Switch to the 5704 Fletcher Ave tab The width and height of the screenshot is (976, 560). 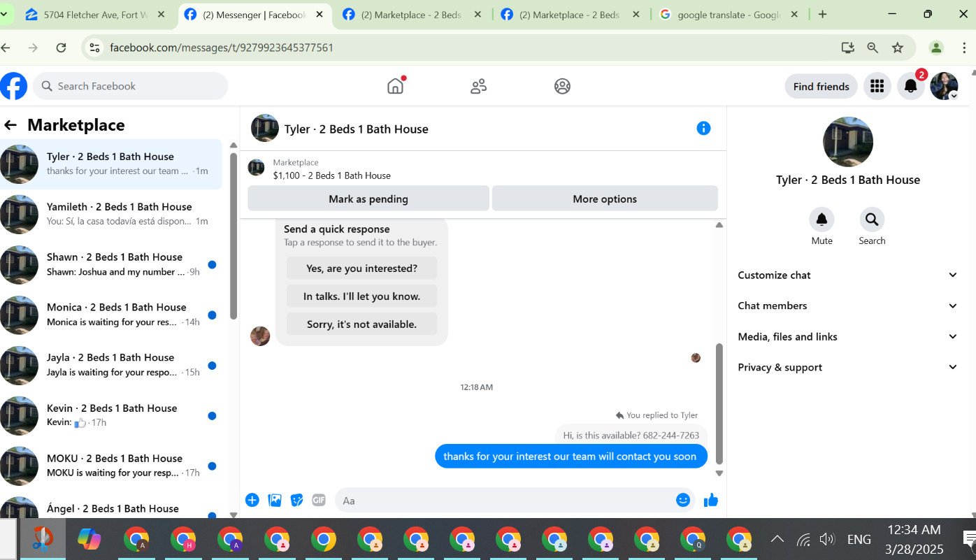(x=96, y=15)
